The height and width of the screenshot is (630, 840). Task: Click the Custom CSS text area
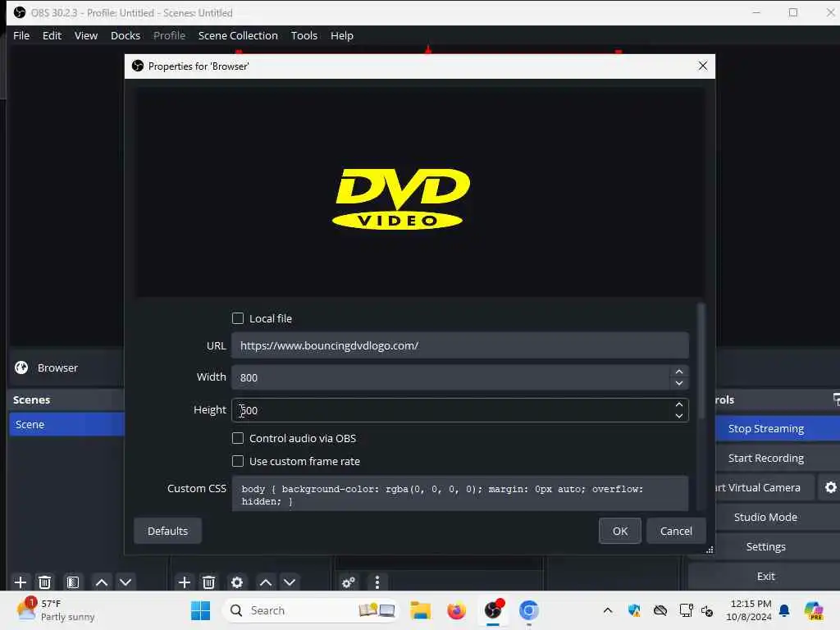pos(459,493)
